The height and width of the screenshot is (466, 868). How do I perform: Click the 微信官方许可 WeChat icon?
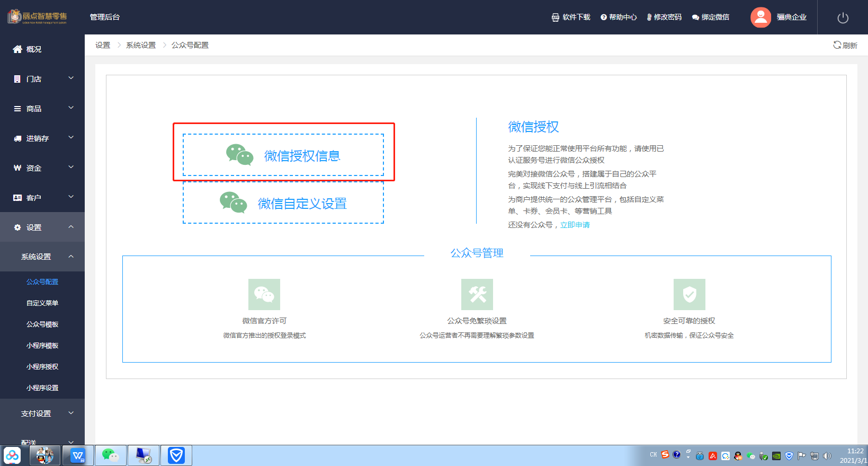coord(264,294)
